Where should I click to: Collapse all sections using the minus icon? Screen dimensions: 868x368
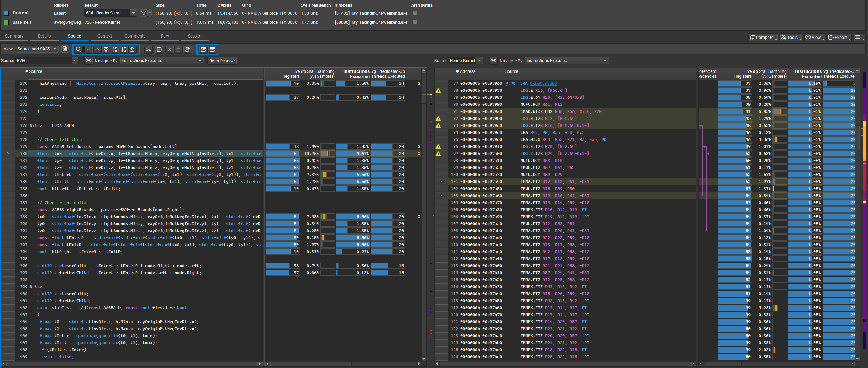click(x=159, y=49)
